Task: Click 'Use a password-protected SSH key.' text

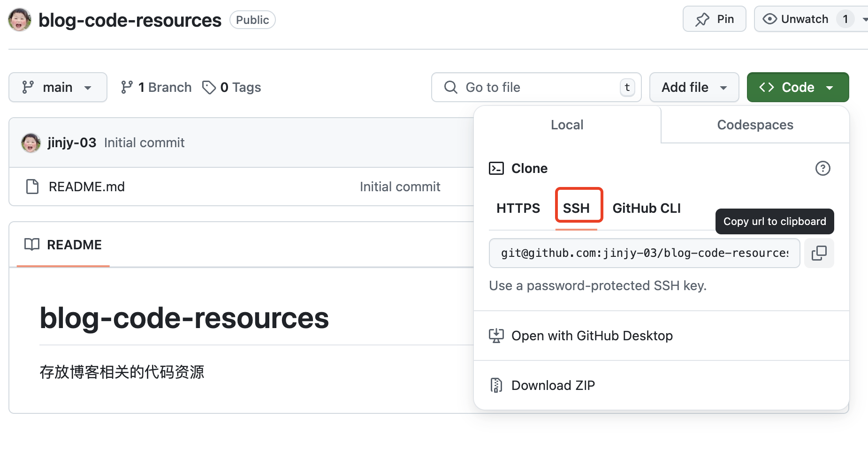Action: pyautogui.click(x=598, y=285)
